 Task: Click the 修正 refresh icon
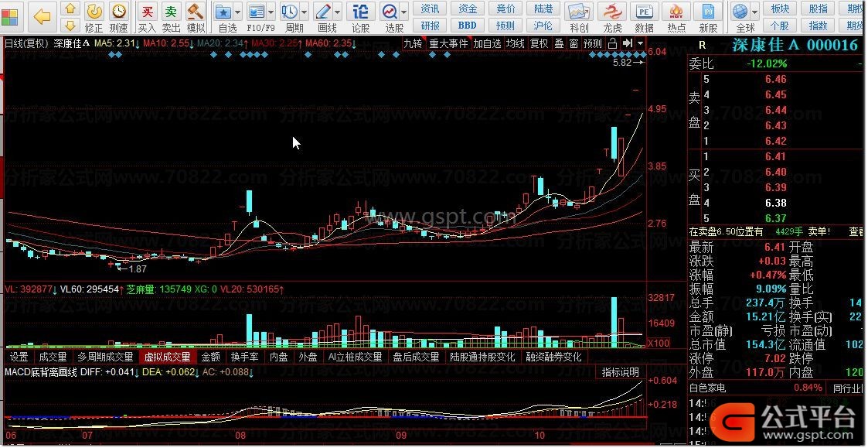point(94,11)
